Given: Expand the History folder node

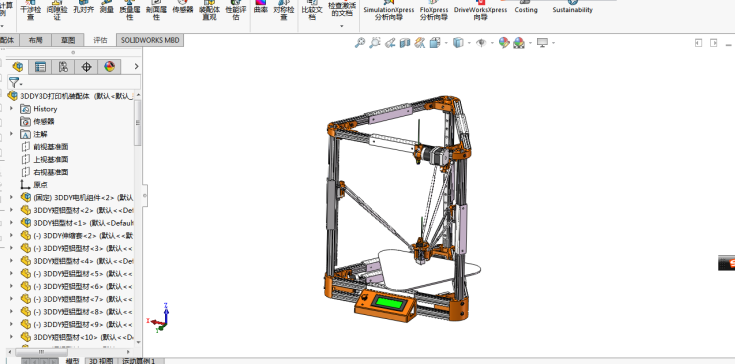Looking at the screenshot, I should (12, 109).
